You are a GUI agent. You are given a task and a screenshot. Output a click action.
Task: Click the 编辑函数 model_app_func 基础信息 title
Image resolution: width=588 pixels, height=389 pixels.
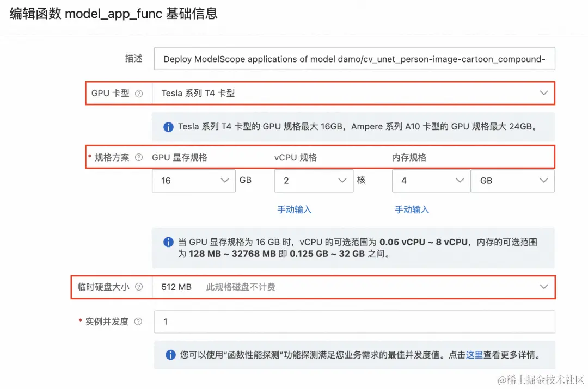tap(113, 14)
